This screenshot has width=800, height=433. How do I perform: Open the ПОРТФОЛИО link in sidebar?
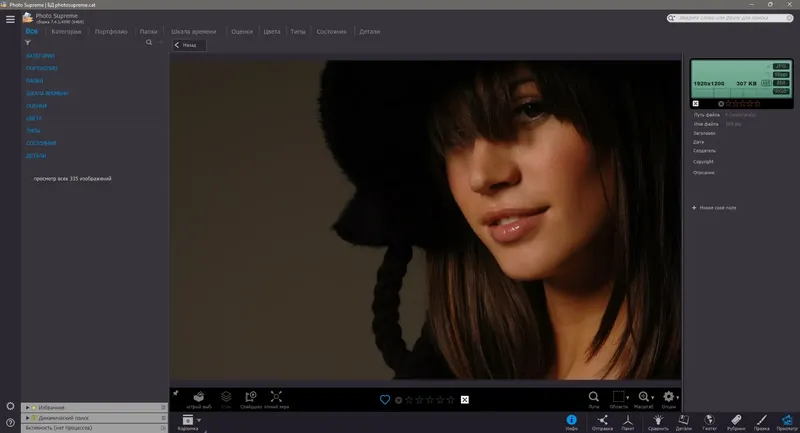[42, 68]
